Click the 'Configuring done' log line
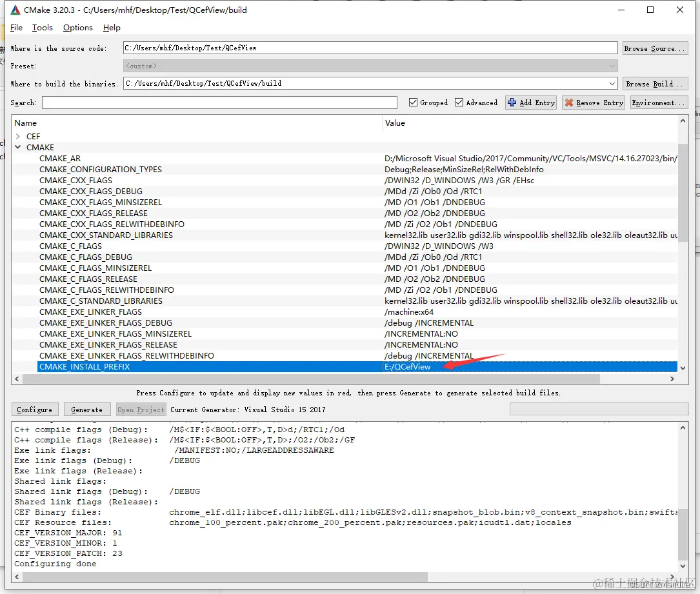Viewport: 700px width, 594px height. 55,564
